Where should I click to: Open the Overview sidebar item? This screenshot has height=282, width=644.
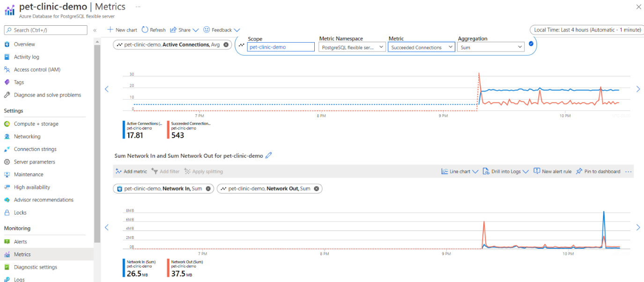point(24,45)
